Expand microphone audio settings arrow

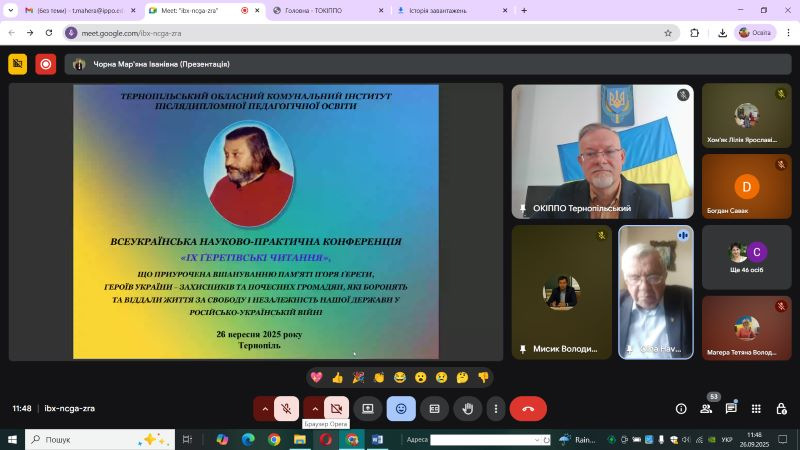pyautogui.click(x=264, y=408)
